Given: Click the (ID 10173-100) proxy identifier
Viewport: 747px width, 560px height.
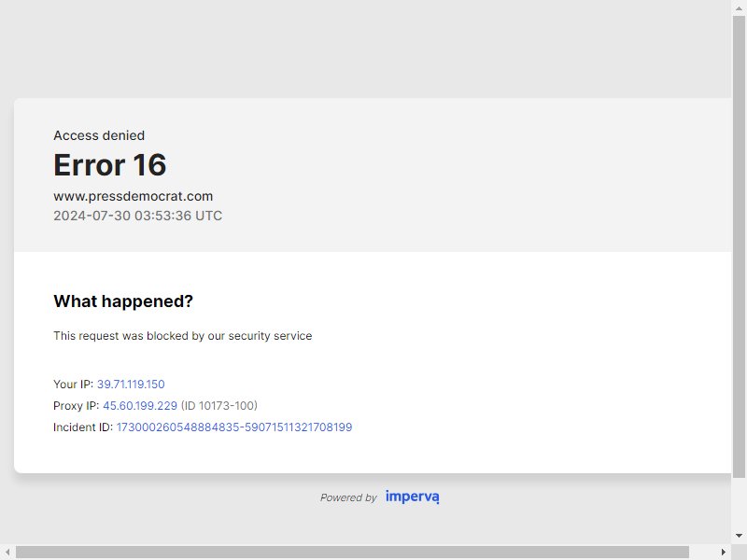Looking at the screenshot, I should (x=219, y=406).
